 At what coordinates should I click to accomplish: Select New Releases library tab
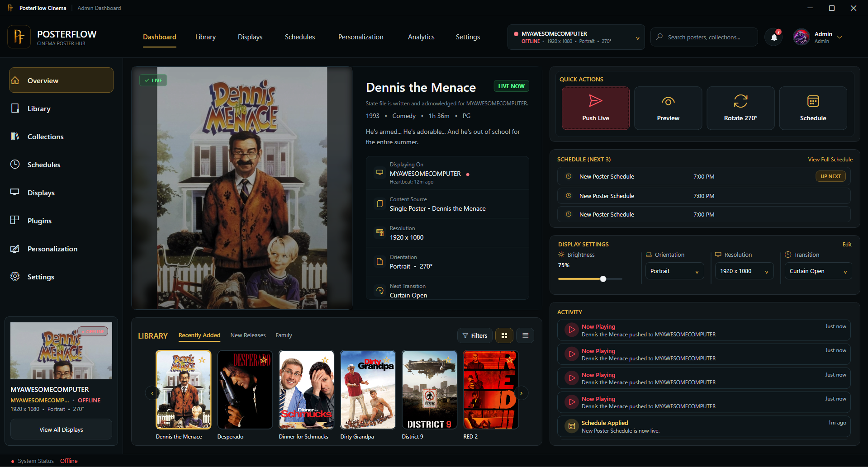(248, 335)
